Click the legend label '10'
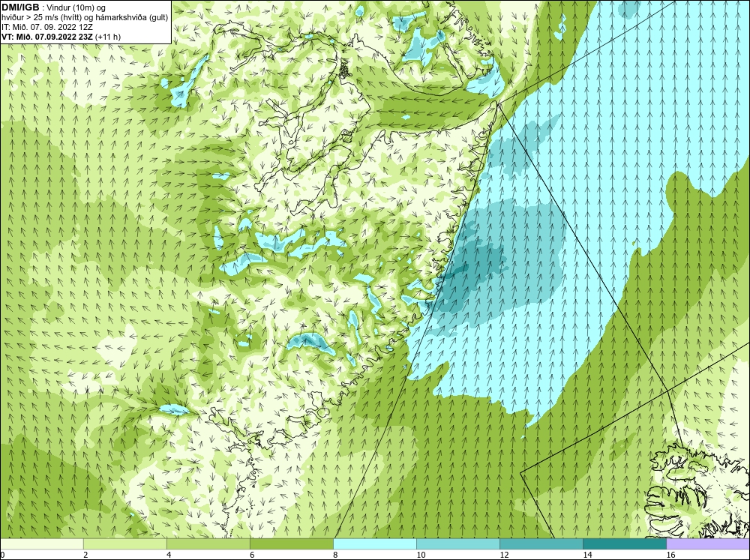The height and width of the screenshot is (560, 750). (x=421, y=555)
